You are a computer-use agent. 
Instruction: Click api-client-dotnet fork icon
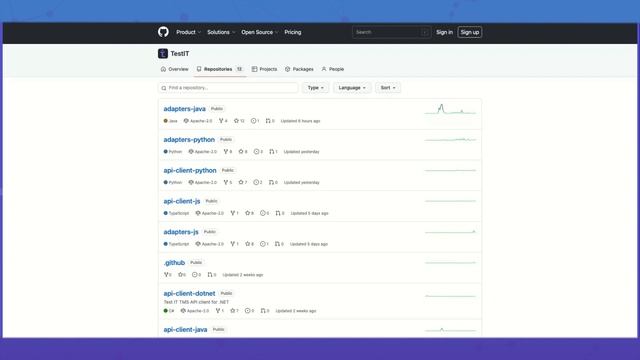point(218,311)
